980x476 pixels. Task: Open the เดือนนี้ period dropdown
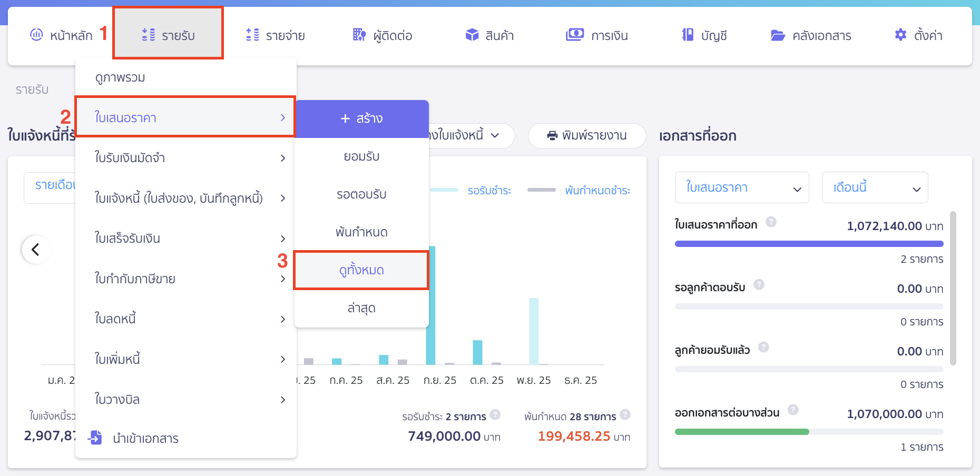875,187
